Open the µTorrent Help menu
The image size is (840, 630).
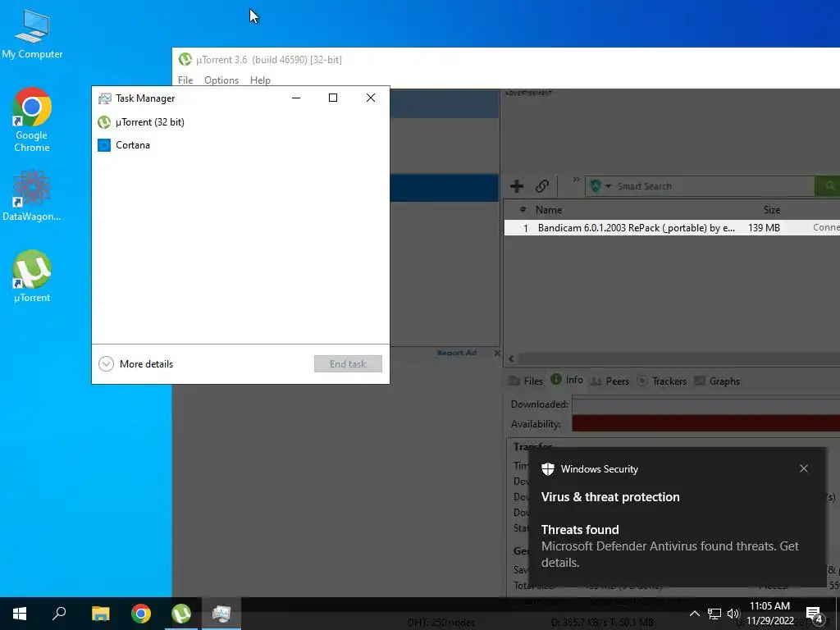pyautogui.click(x=260, y=80)
